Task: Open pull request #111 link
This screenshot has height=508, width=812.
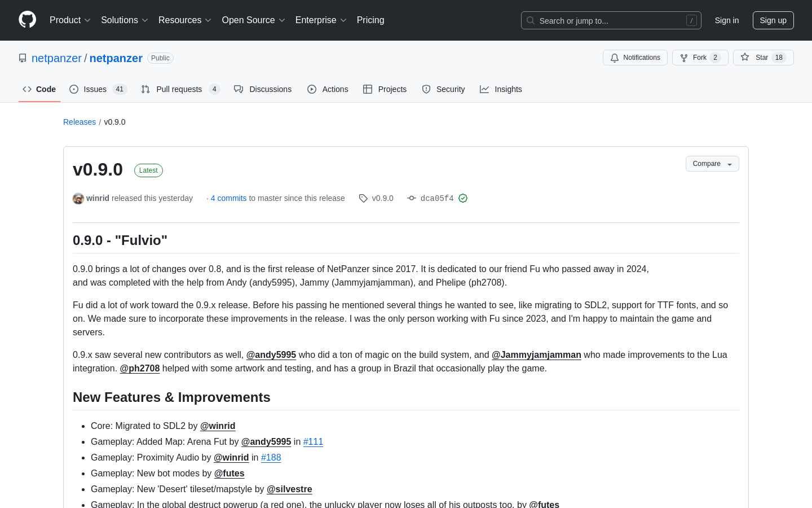Action: tap(313, 441)
